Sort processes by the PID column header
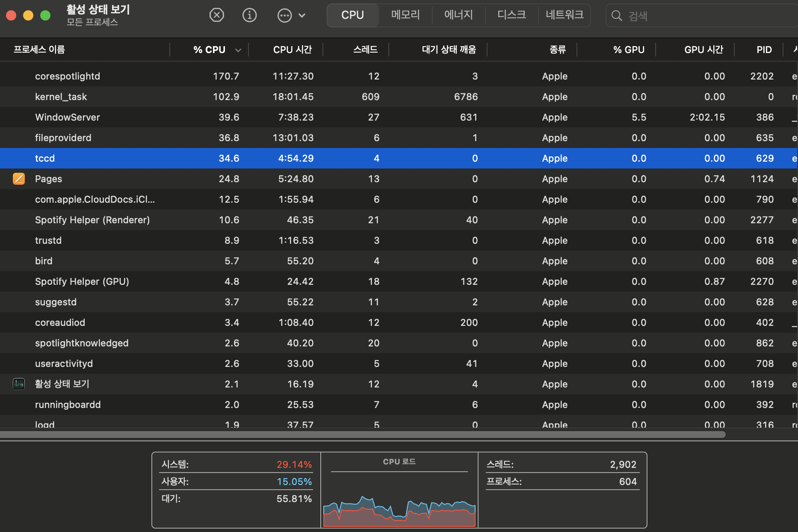Screen dimensions: 798x532 [x=764, y=50]
